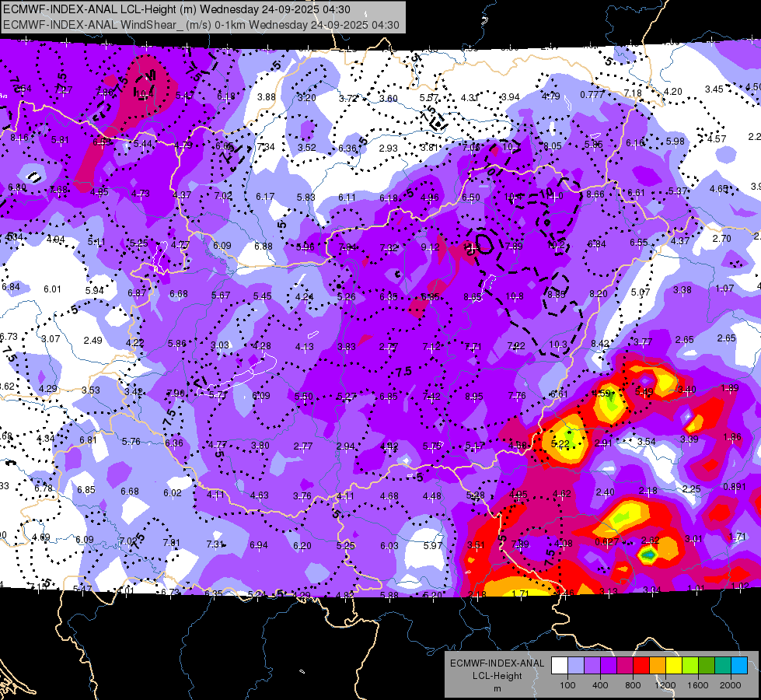761x700 pixels.
Task: Click the wind shear value 3.80
Action: click(260, 445)
